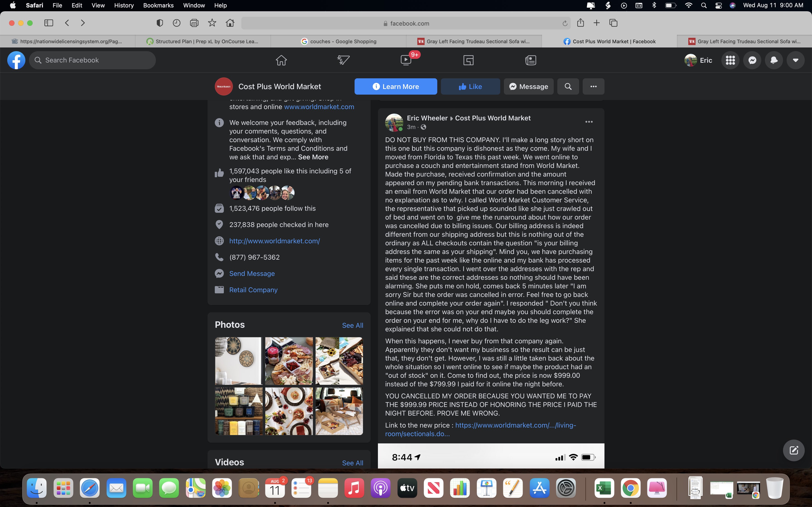Expand the See All Photos link
The width and height of the screenshot is (812, 507).
352,325
